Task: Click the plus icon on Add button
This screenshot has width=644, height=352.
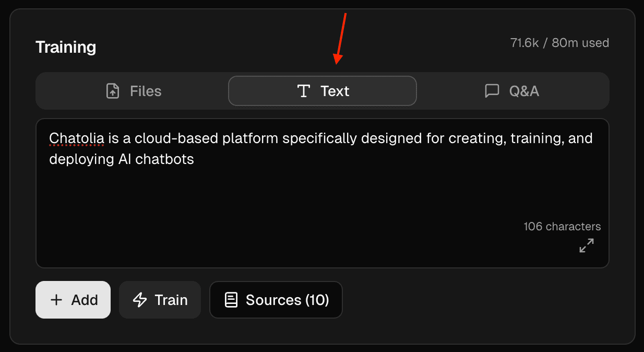Action: point(56,300)
